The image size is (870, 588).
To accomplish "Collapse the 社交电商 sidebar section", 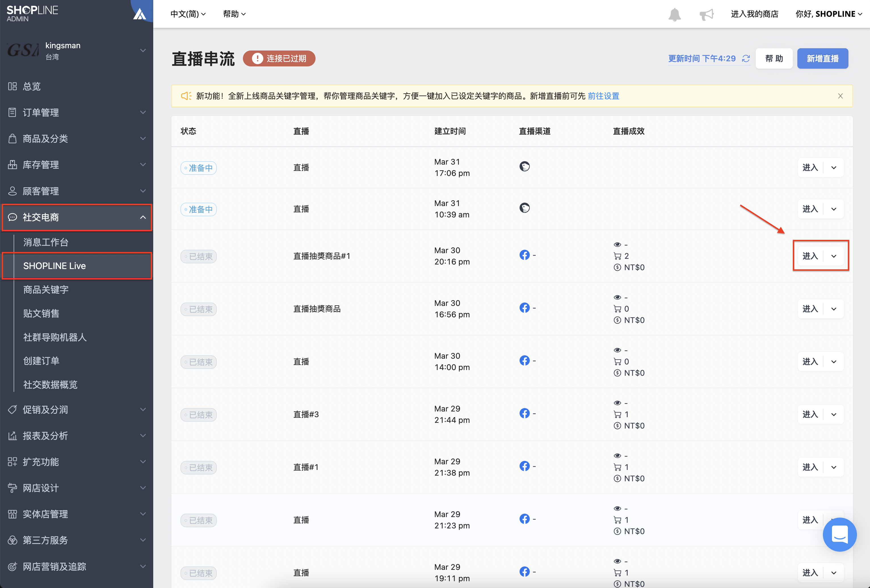I will click(77, 217).
